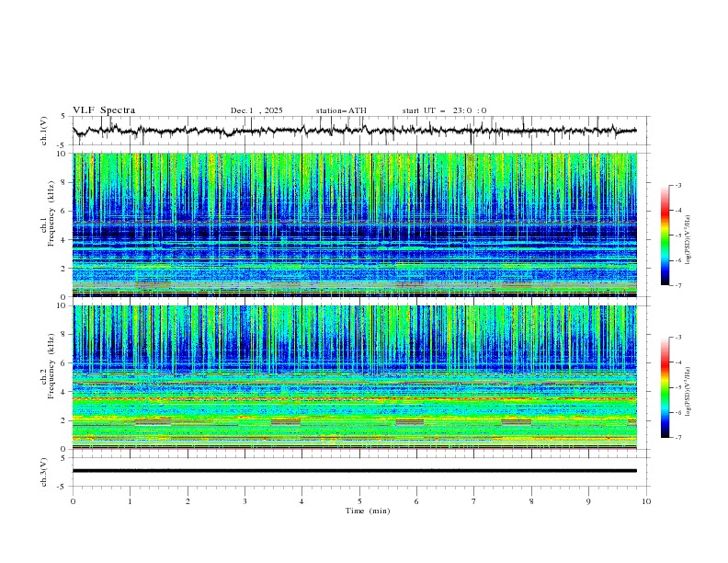Click the 'ch.1(V)' waveform axis label
The image size is (728, 563).
click(44, 131)
